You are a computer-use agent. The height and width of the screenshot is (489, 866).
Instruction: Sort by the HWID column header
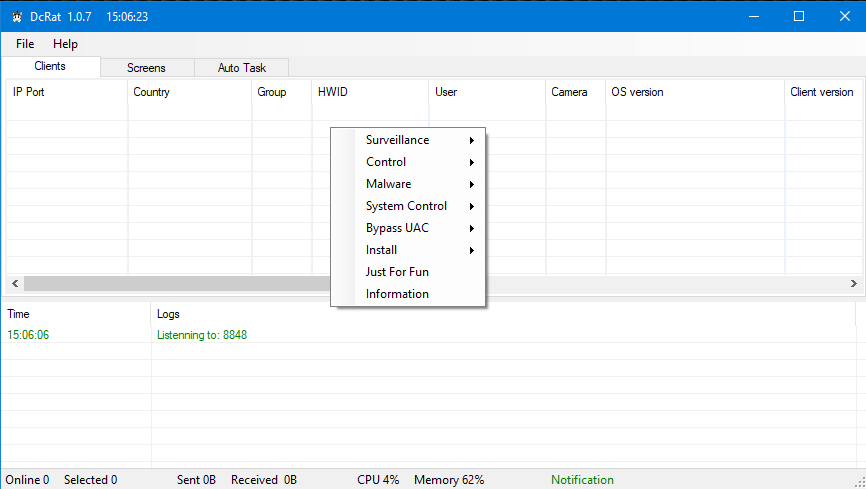[x=370, y=92]
